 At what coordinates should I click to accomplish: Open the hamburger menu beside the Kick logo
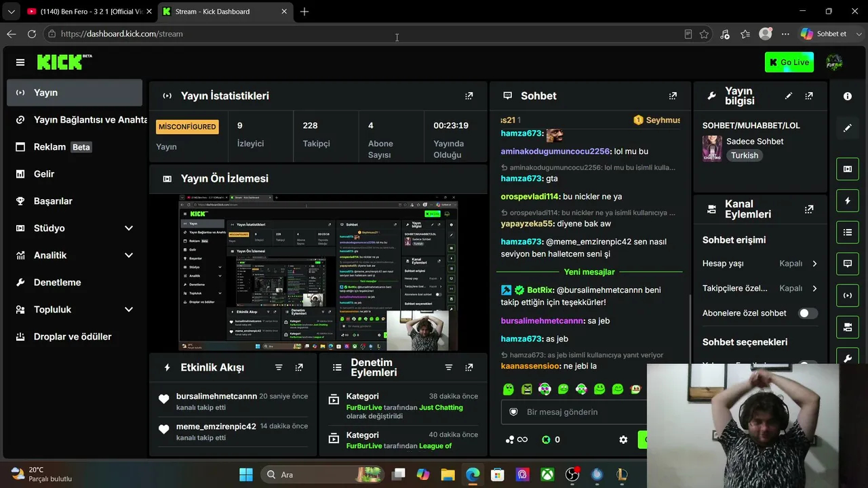click(x=20, y=62)
